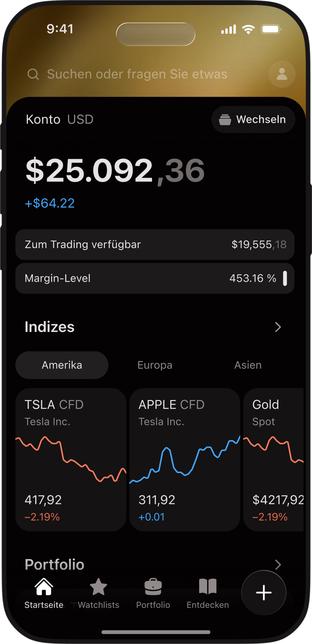The height and width of the screenshot is (644, 312).
Task: Tap the Wi-Fi status icon
Action: click(x=248, y=29)
